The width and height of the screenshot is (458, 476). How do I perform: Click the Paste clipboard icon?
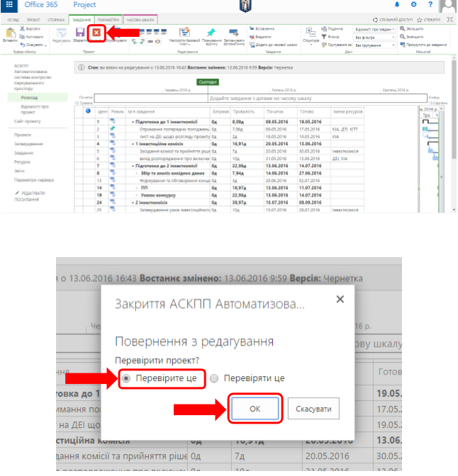(x=9, y=33)
